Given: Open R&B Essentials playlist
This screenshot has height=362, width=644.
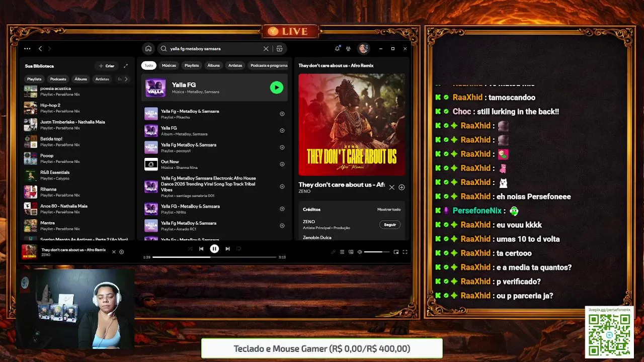Looking at the screenshot, I should point(78,175).
